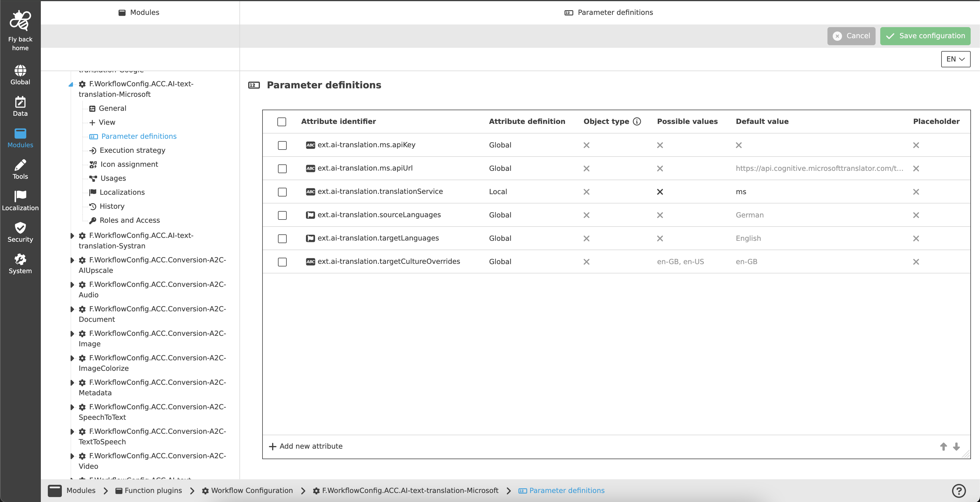980x502 pixels.
Task: Click the Fly back home bee icon
Action: [20, 20]
